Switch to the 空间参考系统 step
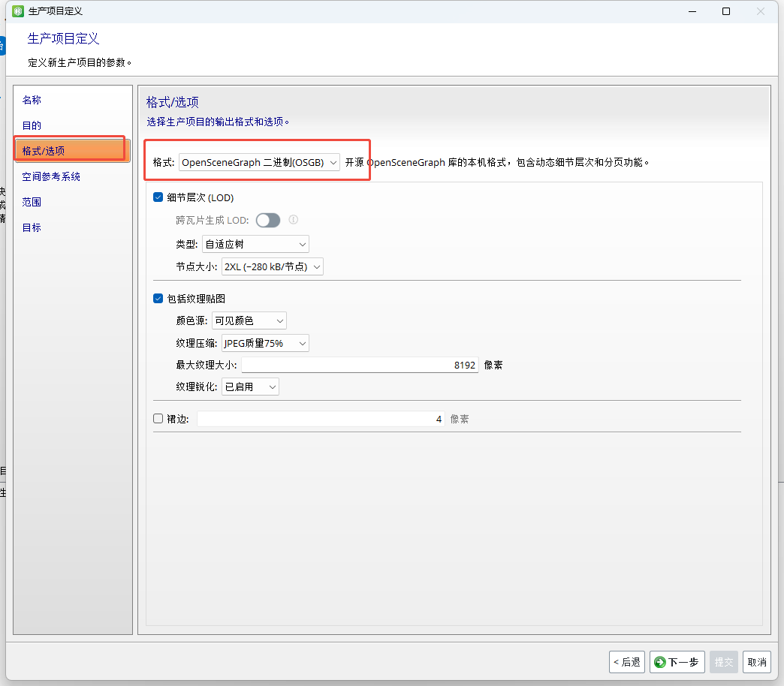Image resolution: width=784 pixels, height=686 pixels. [x=51, y=176]
